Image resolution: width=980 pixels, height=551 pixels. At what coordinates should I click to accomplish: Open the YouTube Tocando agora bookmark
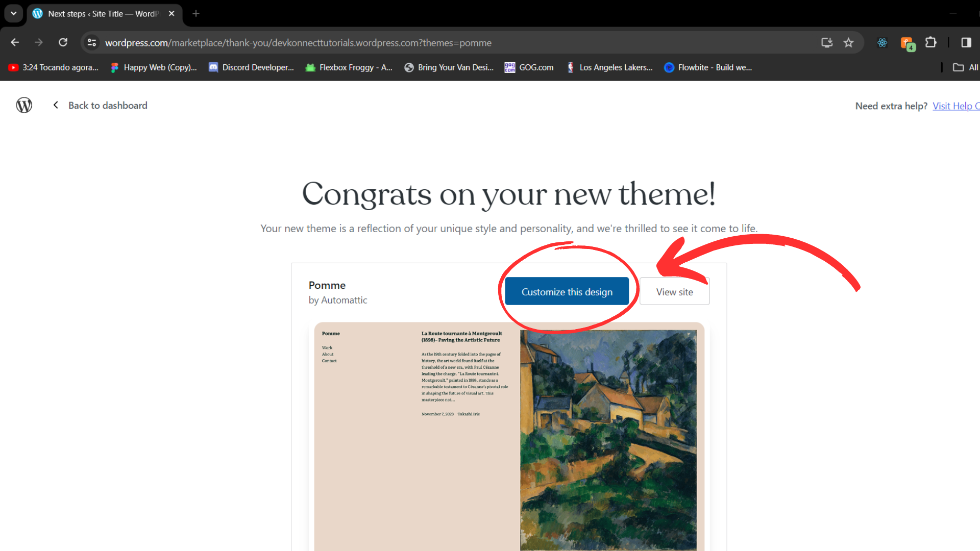click(x=54, y=67)
